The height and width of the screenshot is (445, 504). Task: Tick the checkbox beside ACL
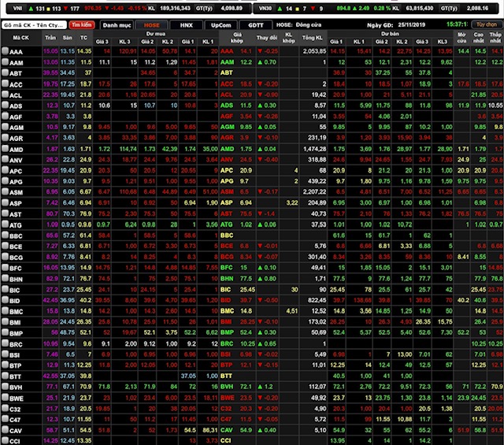[x=5, y=95]
